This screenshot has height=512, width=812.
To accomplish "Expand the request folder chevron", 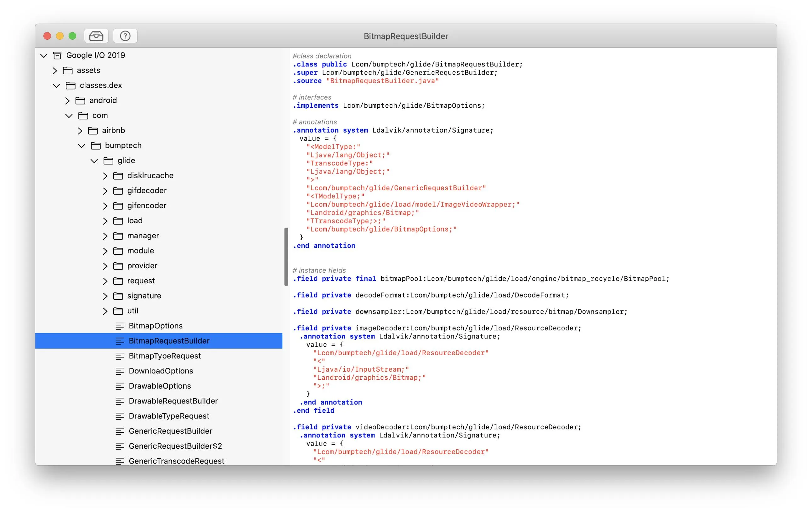I will click(105, 281).
